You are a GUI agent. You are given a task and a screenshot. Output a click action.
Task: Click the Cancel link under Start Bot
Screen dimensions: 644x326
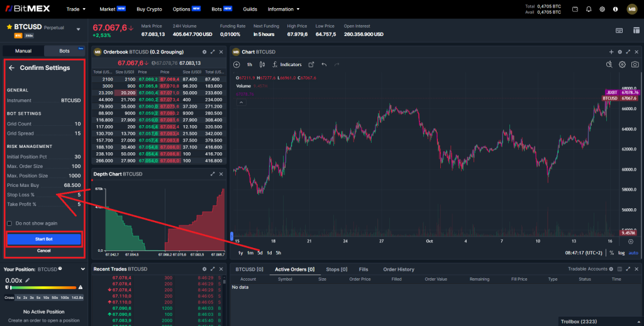point(43,250)
